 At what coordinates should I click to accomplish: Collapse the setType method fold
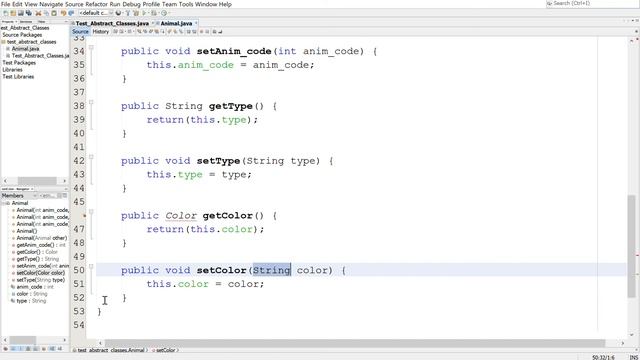[91, 157]
